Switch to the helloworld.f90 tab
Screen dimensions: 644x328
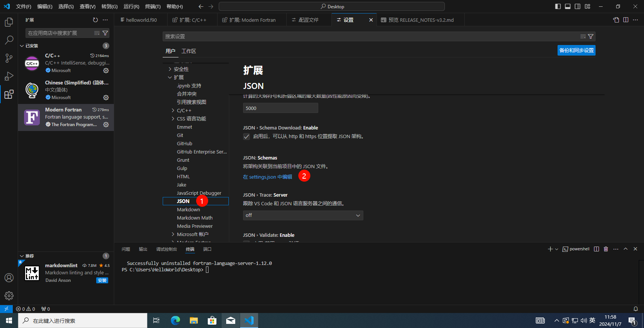[x=141, y=20]
